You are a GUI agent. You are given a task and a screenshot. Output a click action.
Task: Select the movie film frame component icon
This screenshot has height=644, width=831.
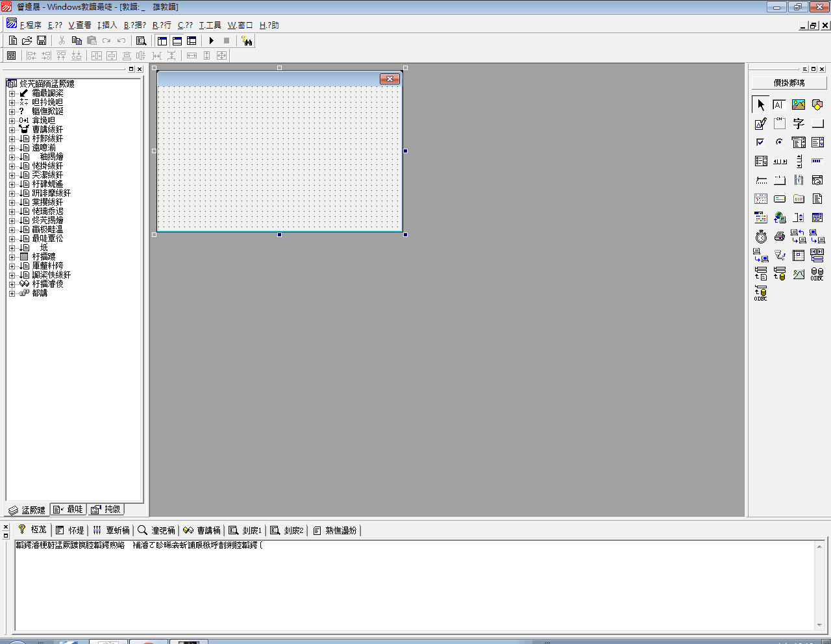click(799, 180)
